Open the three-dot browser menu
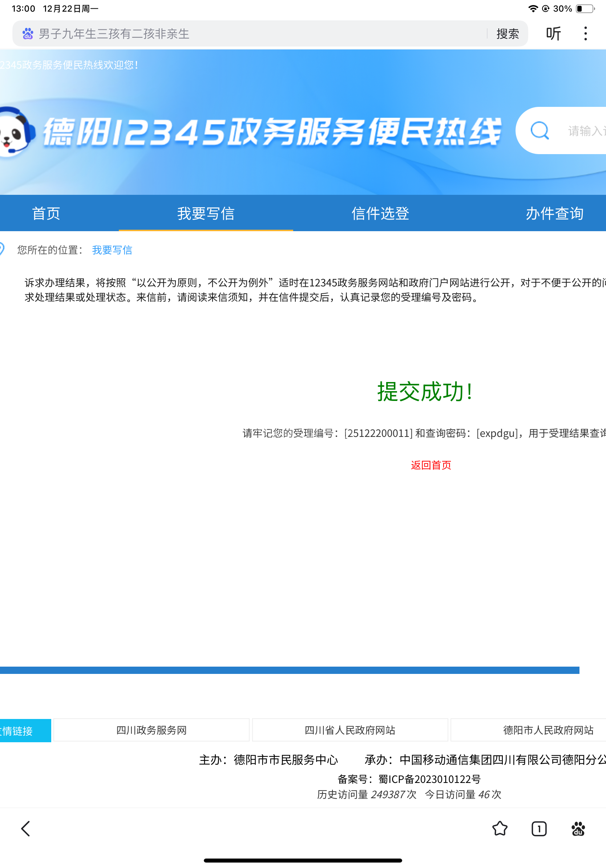Image resolution: width=606 pixels, height=868 pixels. [585, 34]
